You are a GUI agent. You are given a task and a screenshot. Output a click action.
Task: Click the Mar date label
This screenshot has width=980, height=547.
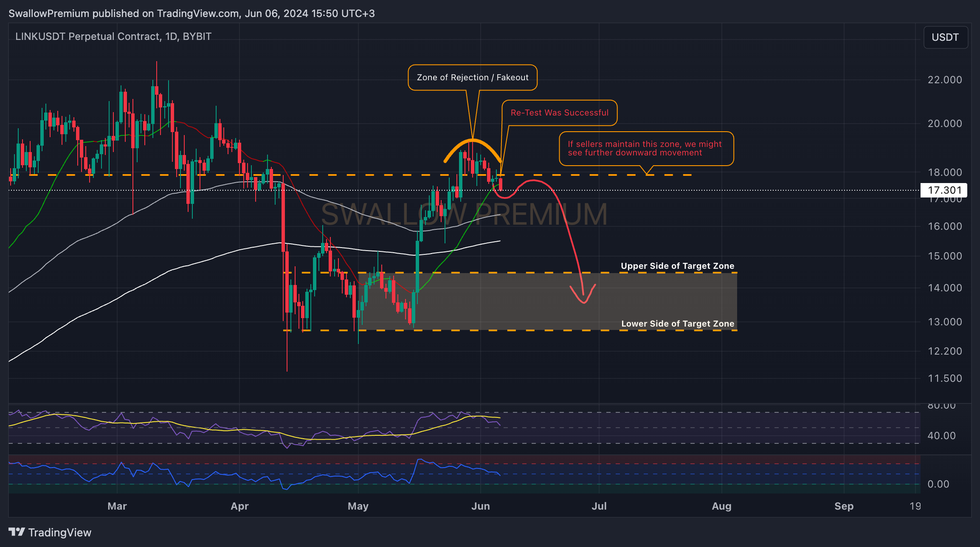pos(117,506)
